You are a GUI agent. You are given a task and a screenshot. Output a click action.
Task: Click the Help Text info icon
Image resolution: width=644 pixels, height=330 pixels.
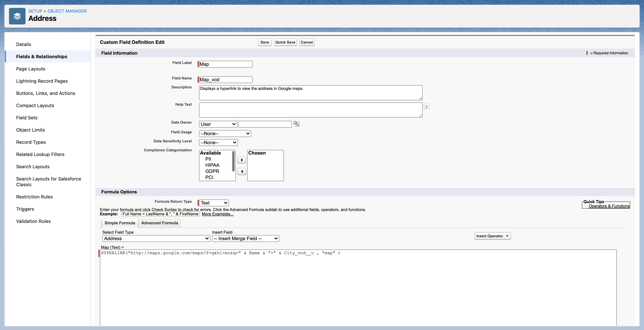pyautogui.click(x=426, y=106)
